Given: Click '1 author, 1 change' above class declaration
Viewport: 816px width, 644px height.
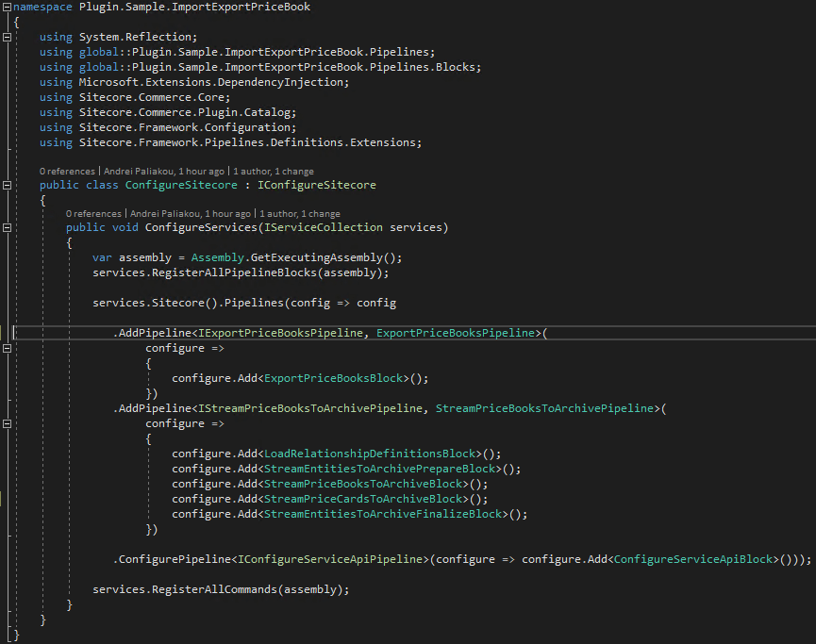Looking at the screenshot, I should tap(274, 172).
